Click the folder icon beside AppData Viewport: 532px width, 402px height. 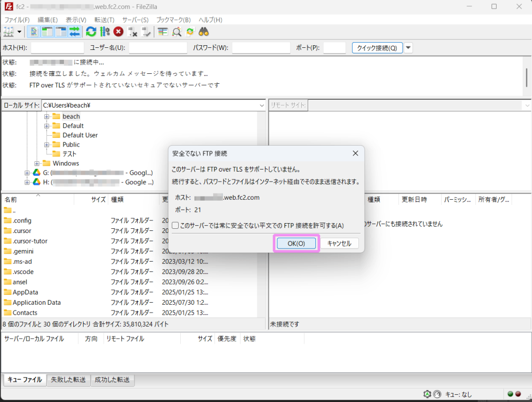point(7,292)
